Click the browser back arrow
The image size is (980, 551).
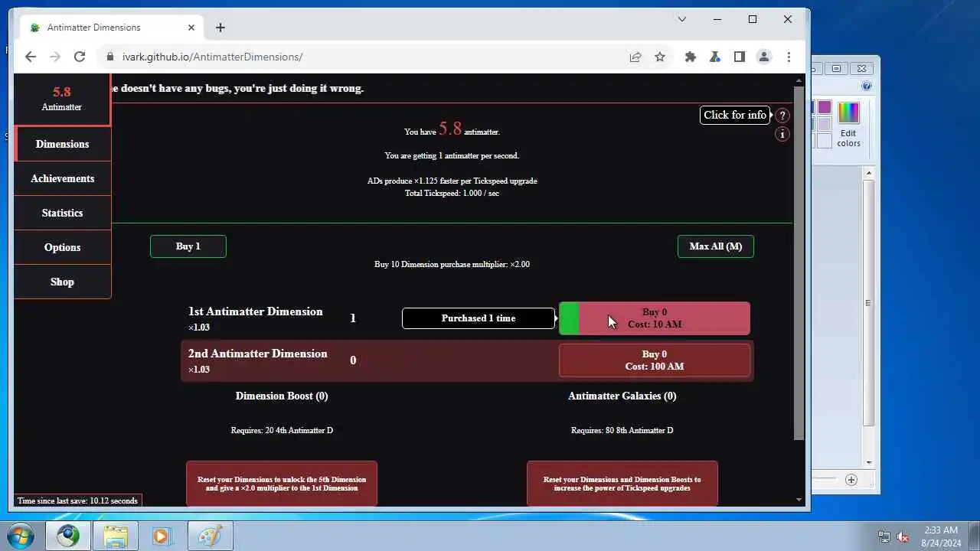[31, 57]
